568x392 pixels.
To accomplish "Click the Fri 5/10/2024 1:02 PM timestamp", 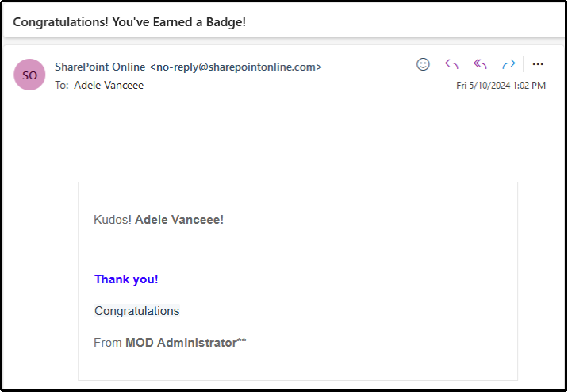I will [x=501, y=86].
